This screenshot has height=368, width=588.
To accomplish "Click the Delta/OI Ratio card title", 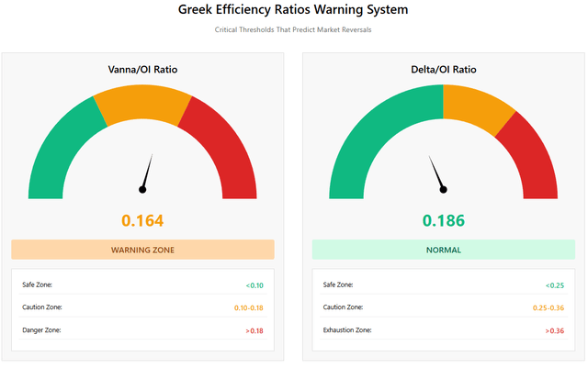I will click(444, 70).
